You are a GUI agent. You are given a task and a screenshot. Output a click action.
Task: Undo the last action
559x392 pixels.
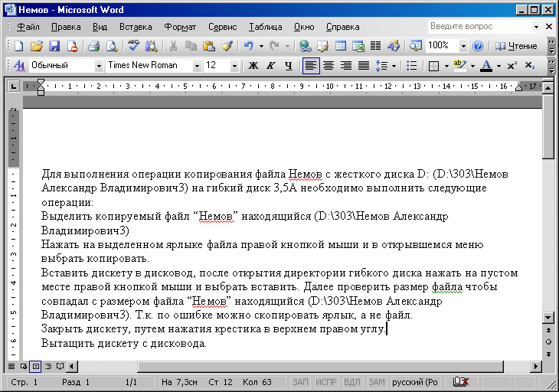coord(248,46)
